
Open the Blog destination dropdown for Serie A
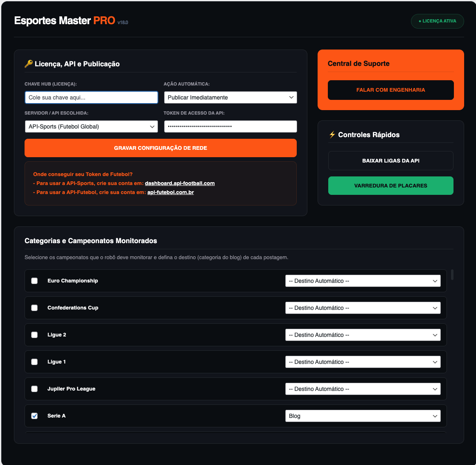pos(363,415)
